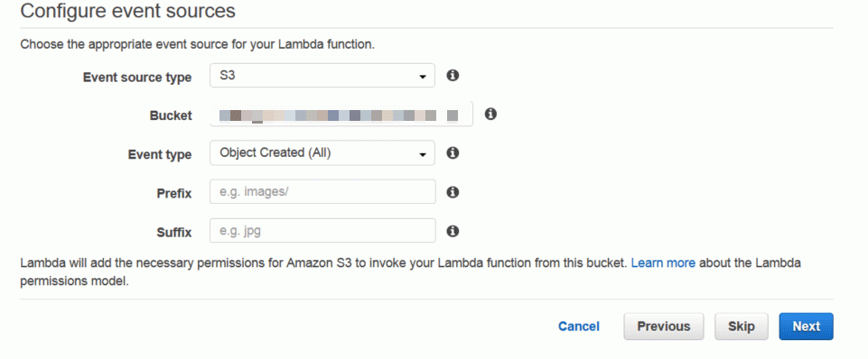
Task: Expand the Object Created (All) dropdown
Action: click(322, 153)
